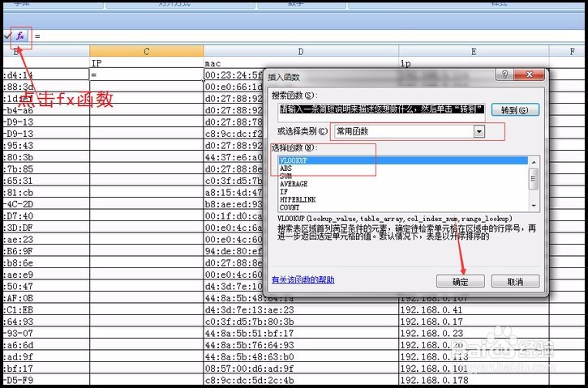Click column B cell :C1:EB
The image size is (588, 388).
click(46, 310)
